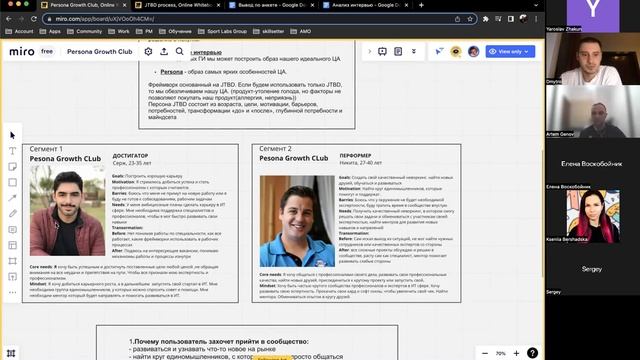The width and height of the screenshot is (640, 360).
Task: Open the browser tab search dropdown
Action: [536, 5]
